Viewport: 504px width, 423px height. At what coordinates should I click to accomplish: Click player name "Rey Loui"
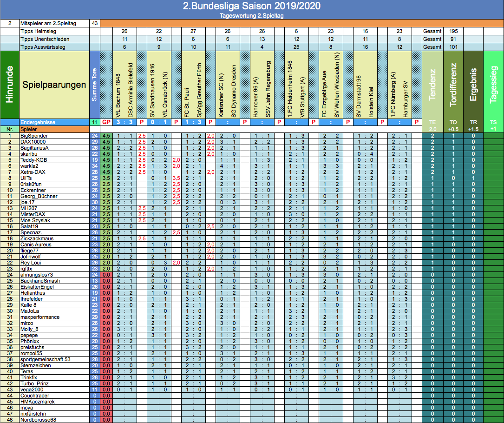coord(31,263)
